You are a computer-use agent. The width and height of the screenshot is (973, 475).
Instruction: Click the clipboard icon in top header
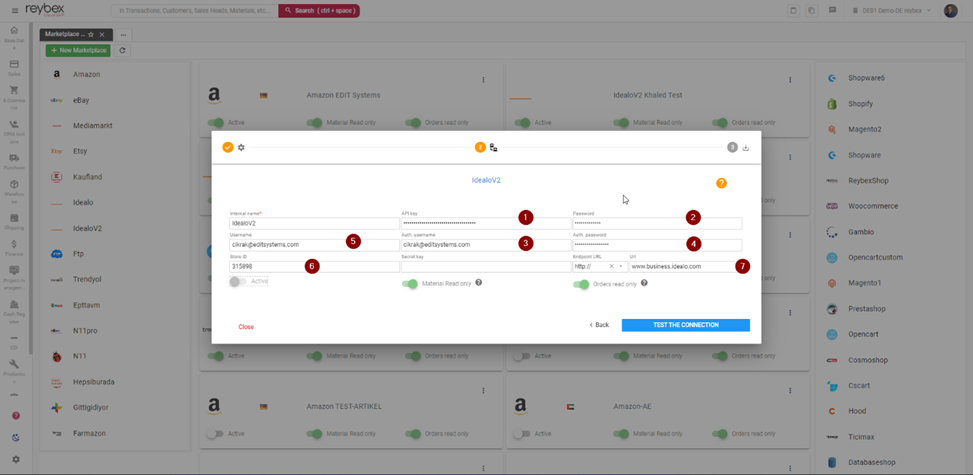tap(793, 11)
